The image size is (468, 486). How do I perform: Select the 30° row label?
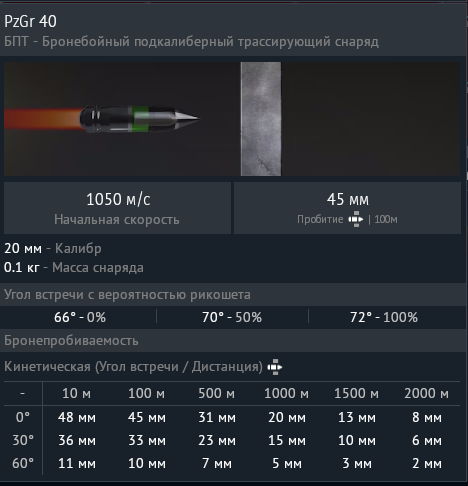(23, 440)
